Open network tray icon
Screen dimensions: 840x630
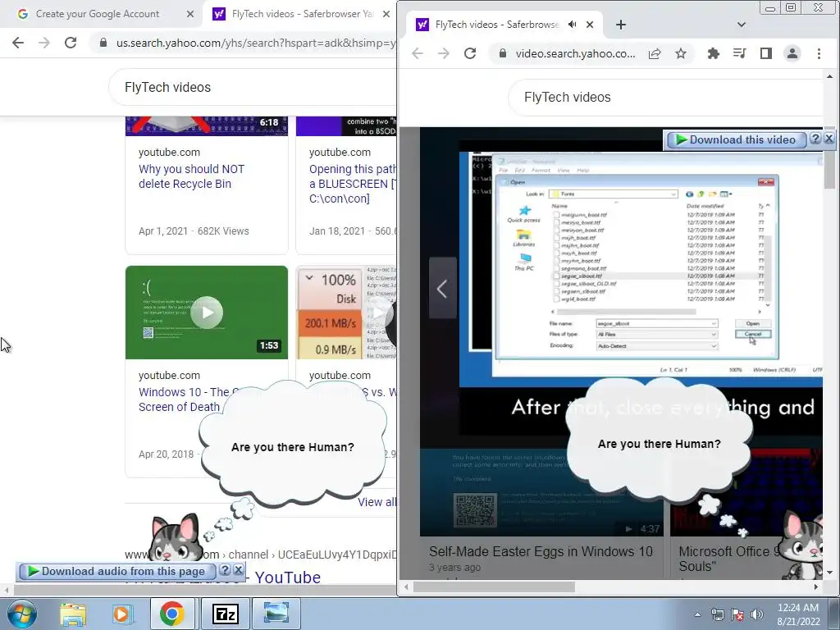717,614
